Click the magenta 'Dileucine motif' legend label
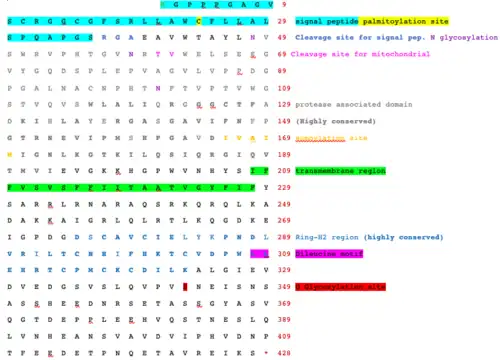Viewport: 500px width, 360px height. tap(329, 254)
